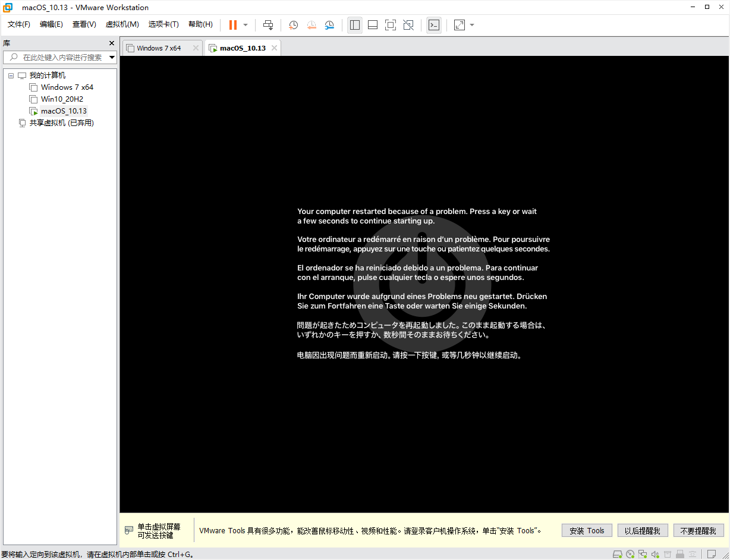Click the full screen mode icon
Image resolution: width=730 pixels, height=560 pixels.
point(391,25)
